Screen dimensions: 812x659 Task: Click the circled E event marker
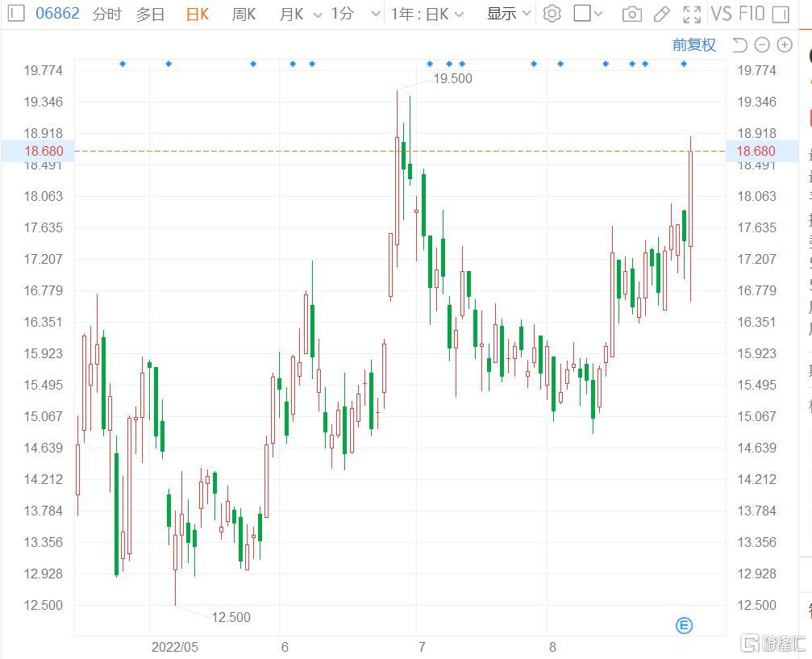[684, 625]
